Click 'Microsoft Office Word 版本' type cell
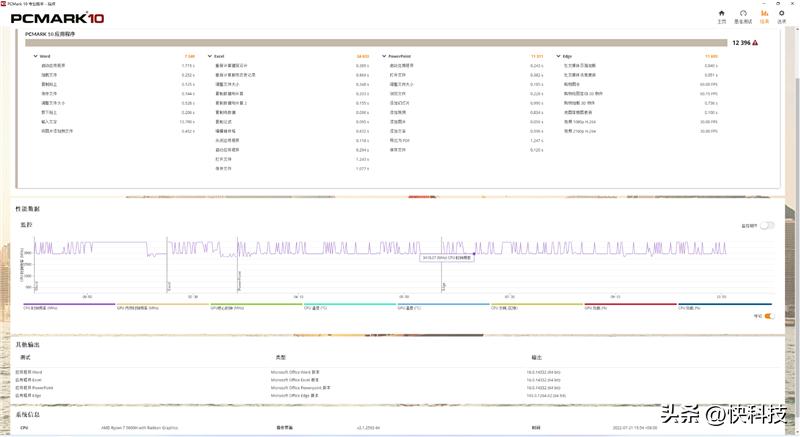The image size is (800, 437). click(x=295, y=372)
